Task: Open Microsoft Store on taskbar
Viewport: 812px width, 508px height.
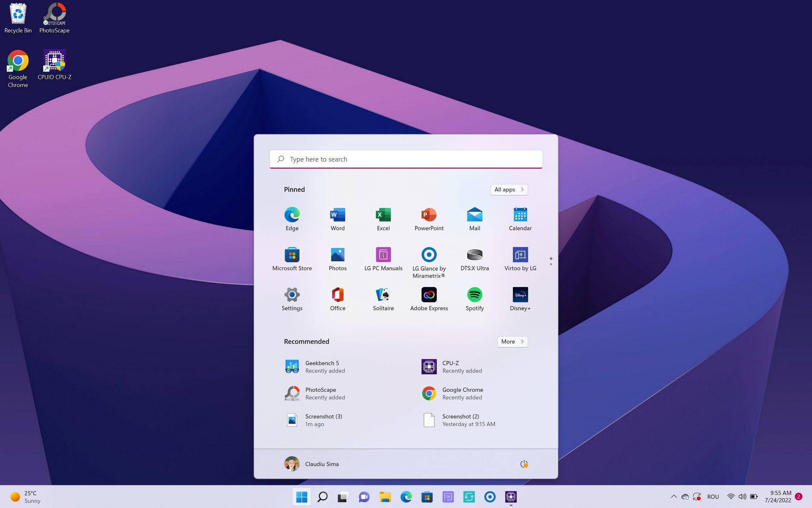Action: [x=427, y=497]
